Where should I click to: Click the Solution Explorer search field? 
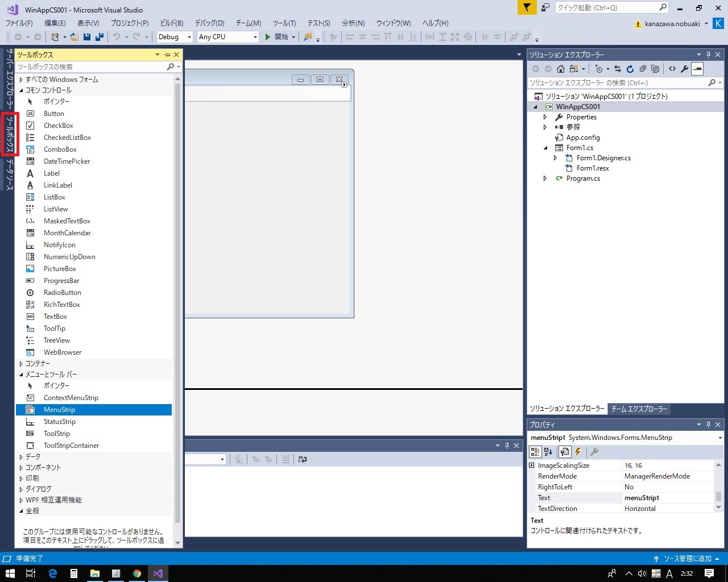617,83
